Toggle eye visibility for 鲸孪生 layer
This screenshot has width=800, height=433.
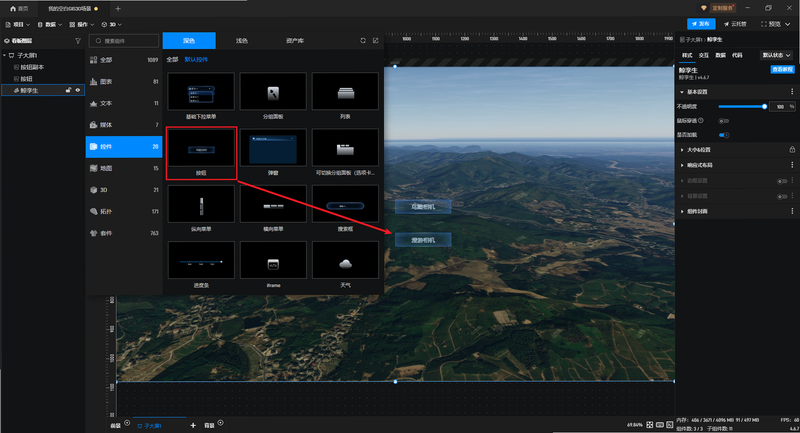click(78, 90)
